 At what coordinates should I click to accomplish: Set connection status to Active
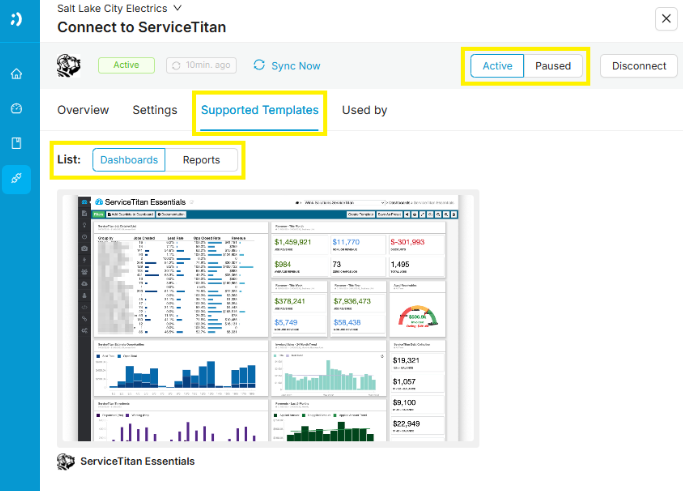[497, 66]
